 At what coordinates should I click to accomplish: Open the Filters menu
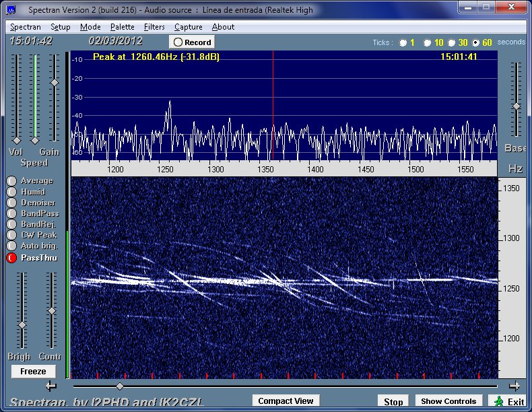[x=154, y=27]
